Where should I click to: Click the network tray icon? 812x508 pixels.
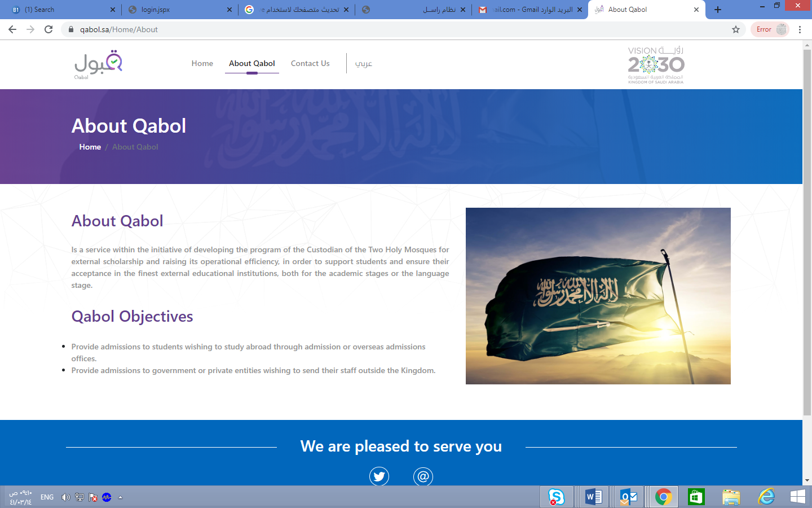pos(80,497)
